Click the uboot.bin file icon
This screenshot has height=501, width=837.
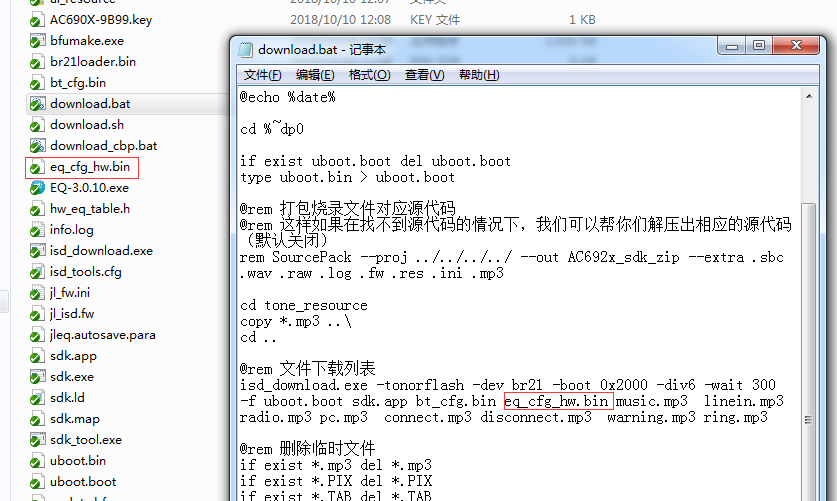point(37,461)
